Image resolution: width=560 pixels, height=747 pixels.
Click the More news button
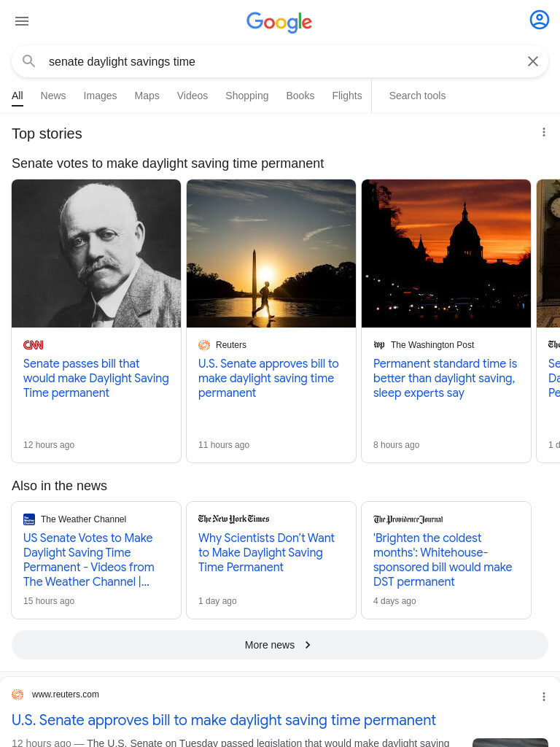click(x=280, y=645)
